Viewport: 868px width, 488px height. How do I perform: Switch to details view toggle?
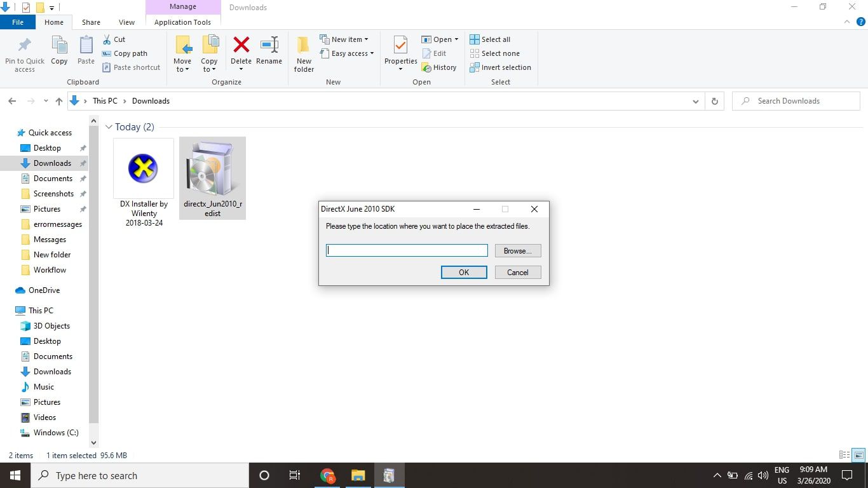pos(844,455)
